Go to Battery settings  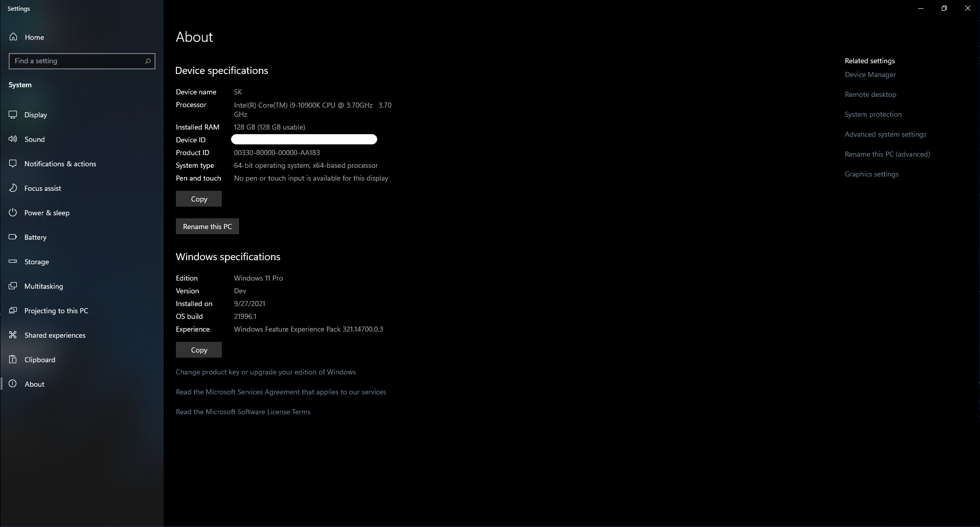click(x=82, y=237)
